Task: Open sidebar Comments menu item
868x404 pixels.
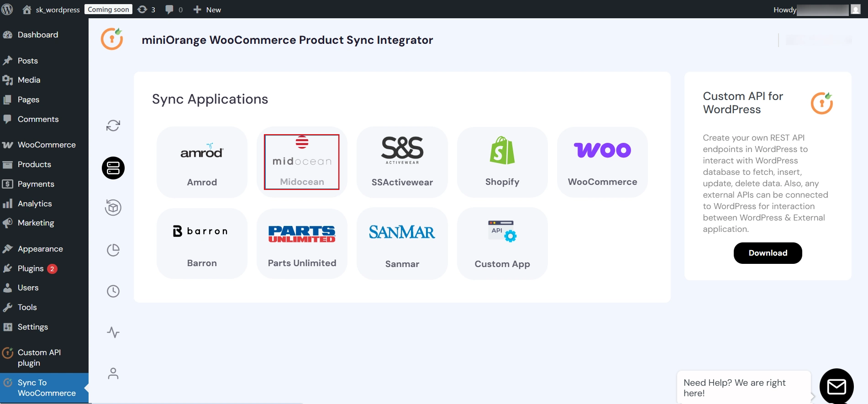Action: [44, 119]
